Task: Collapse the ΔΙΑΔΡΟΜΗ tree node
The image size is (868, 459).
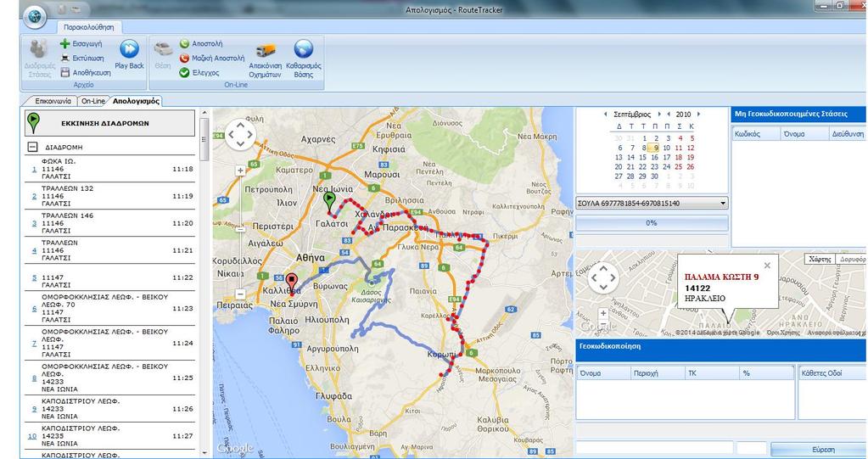Action: (x=32, y=148)
